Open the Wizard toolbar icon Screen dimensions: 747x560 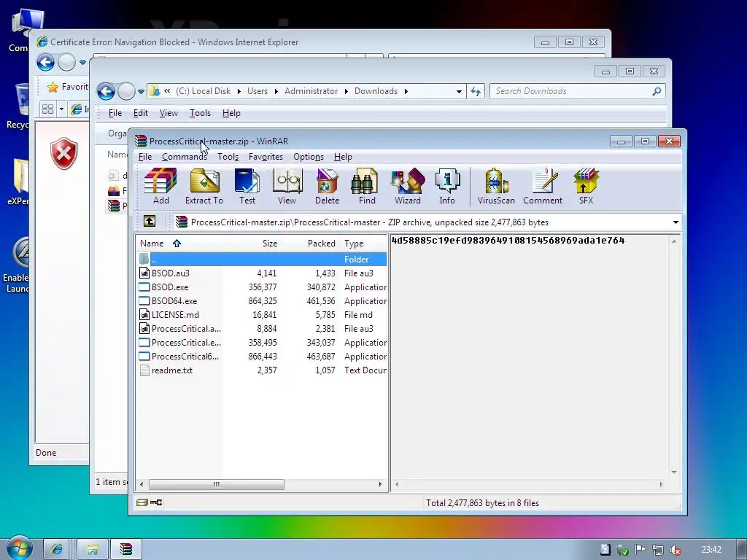click(407, 186)
